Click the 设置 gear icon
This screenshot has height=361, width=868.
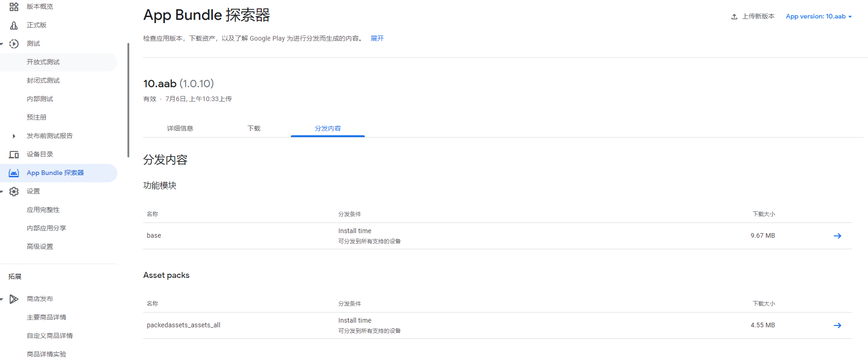[14, 191]
